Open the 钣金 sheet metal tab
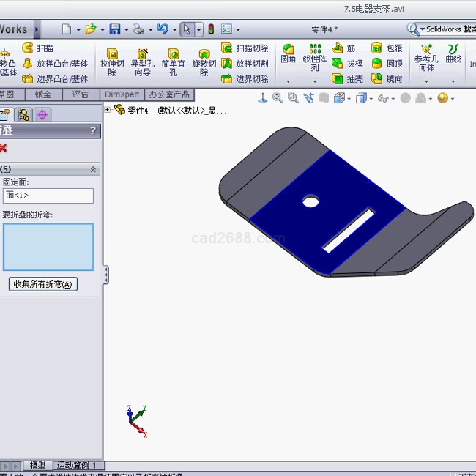 click(43, 94)
